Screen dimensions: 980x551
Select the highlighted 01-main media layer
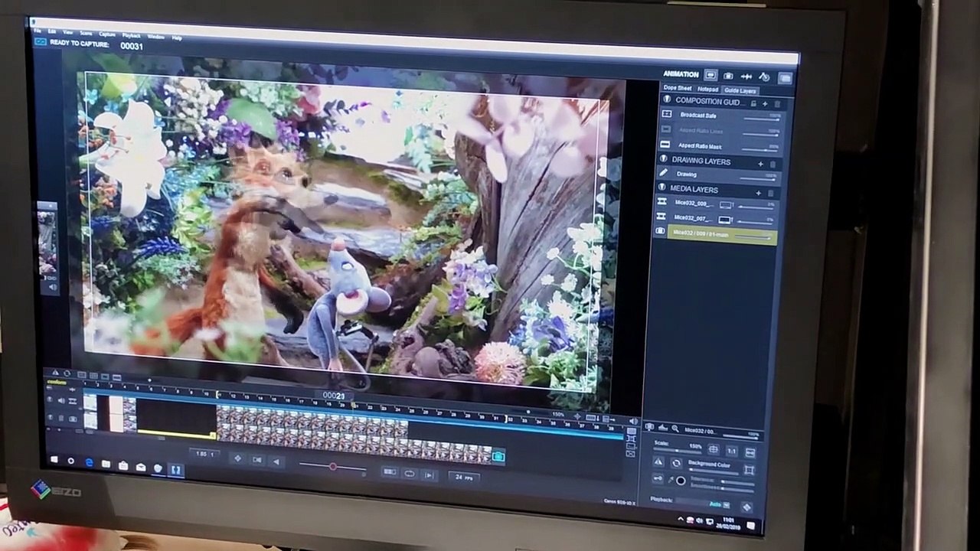[x=721, y=235]
